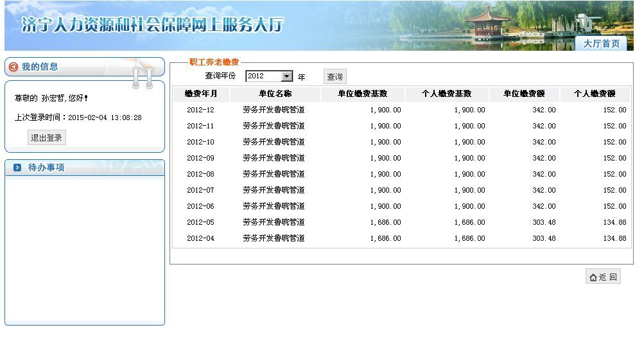Click the 单位名称 column header

point(275,94)
